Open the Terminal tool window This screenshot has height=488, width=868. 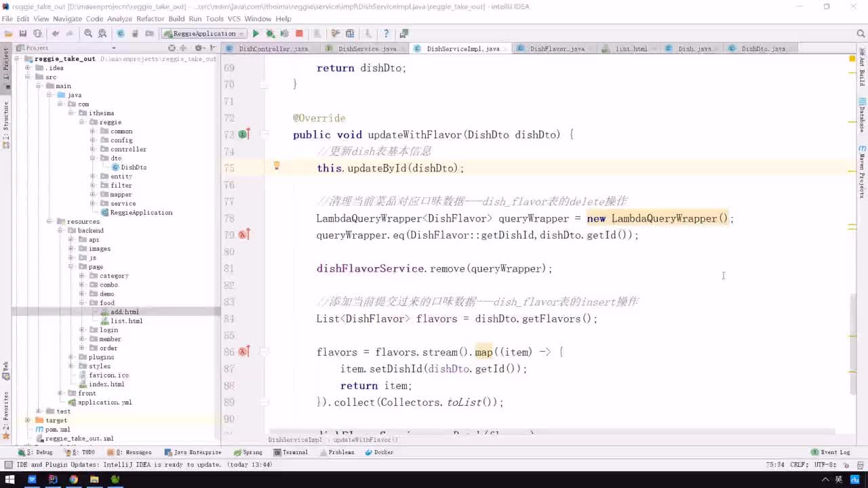point(290,452)
